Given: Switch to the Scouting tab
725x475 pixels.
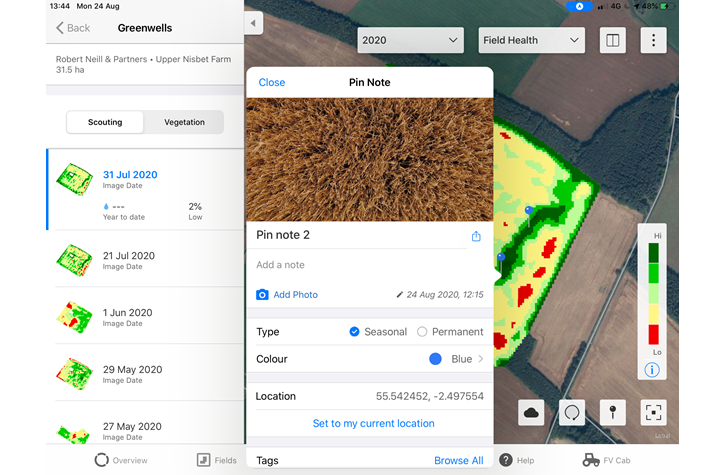Looking at the screenshot, I should click(105, 122).
